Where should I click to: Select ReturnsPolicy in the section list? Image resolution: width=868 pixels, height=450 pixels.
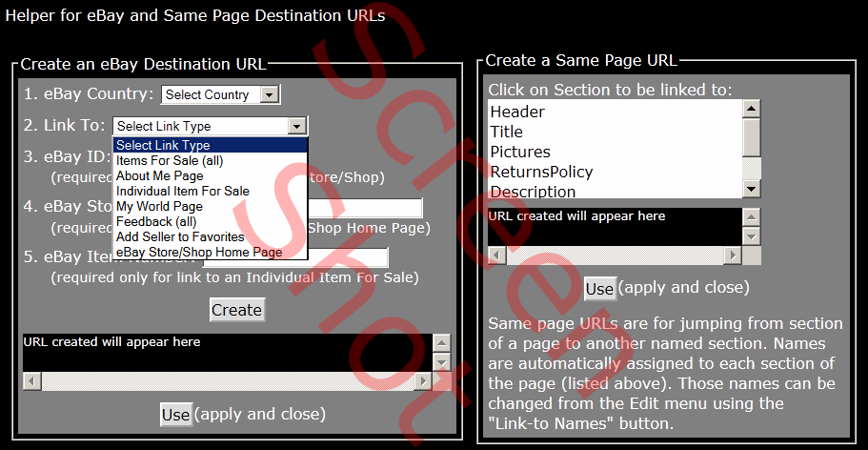point(615,172)
